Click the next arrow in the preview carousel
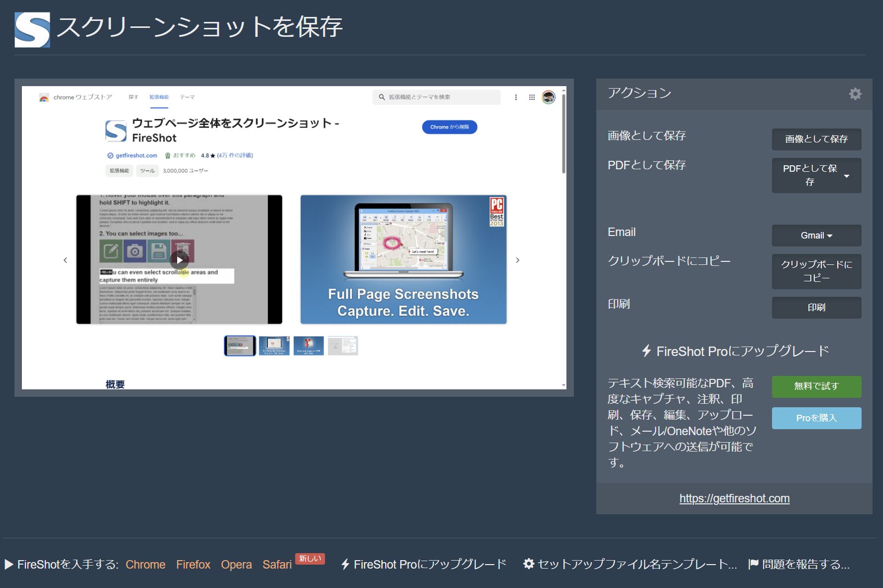This screenshot has height=588, width=883. (x=518, y=260)
